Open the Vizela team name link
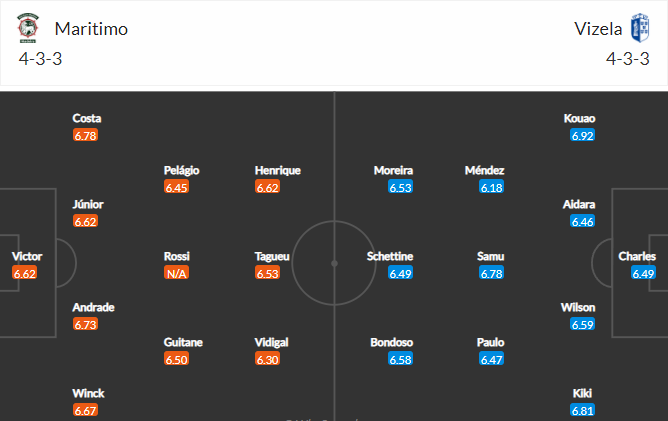Screen dimensions: 668x421 click(x=598, y=29)
